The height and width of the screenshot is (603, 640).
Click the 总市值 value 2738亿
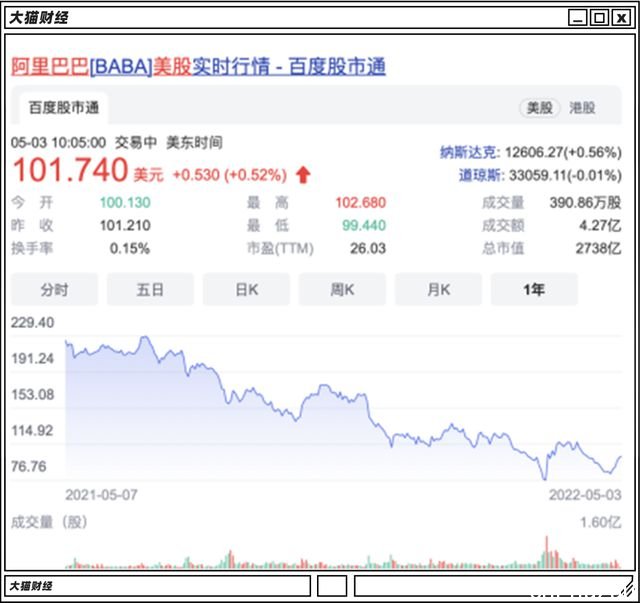[598, 248]
